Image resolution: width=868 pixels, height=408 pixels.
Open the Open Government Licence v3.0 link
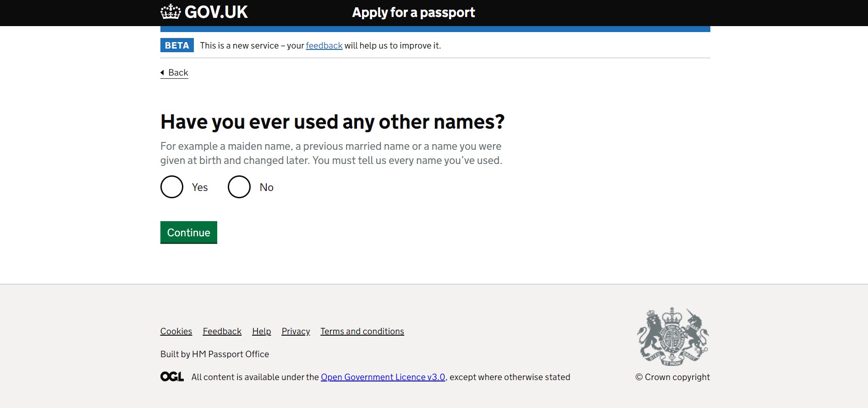point(383,377)
